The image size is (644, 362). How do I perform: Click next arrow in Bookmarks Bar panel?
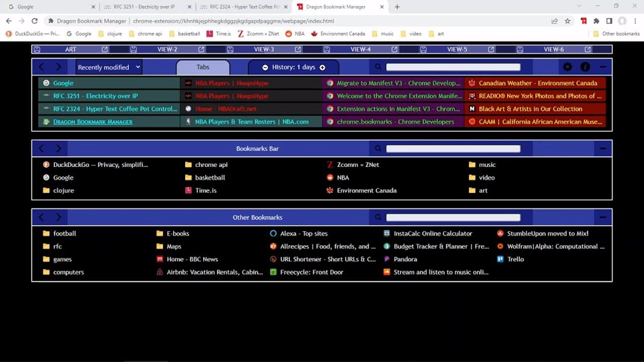(x=58, y=148)
